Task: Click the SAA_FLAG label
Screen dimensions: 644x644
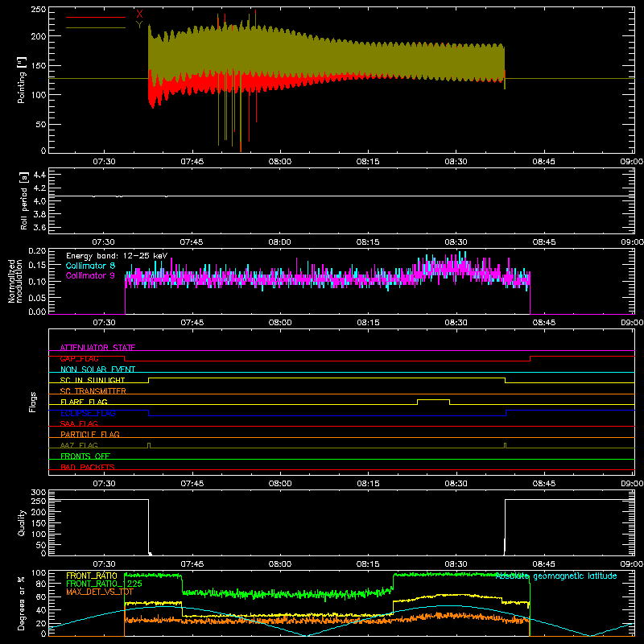Action: pos(79,423)
